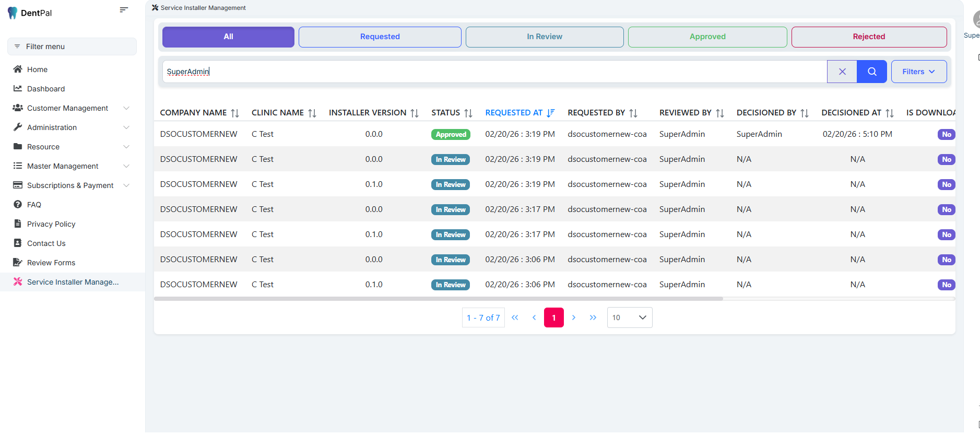Switch to the Rejected tab

(x=868, y=37)
